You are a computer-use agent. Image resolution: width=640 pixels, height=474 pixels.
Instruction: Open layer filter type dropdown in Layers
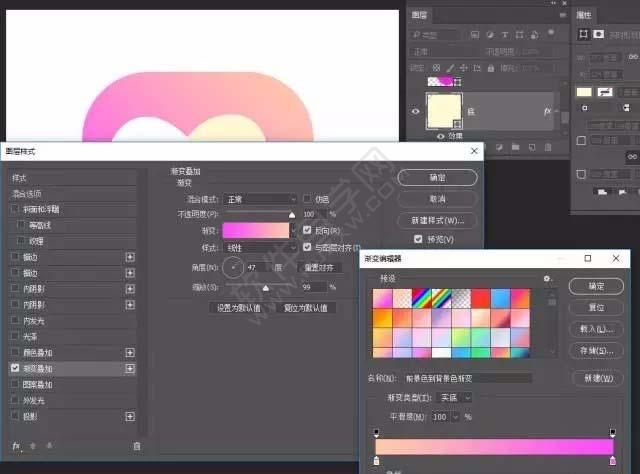coord(435,35)
